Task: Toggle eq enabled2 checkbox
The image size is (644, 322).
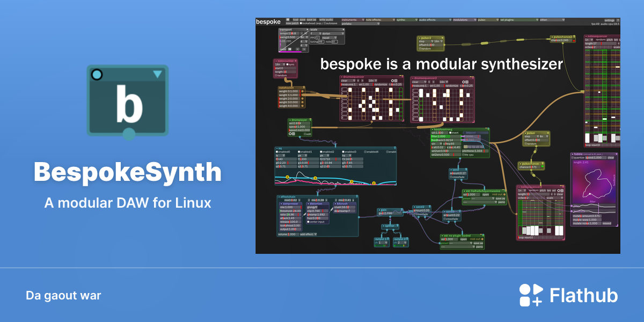Action: tap(321, 152)
